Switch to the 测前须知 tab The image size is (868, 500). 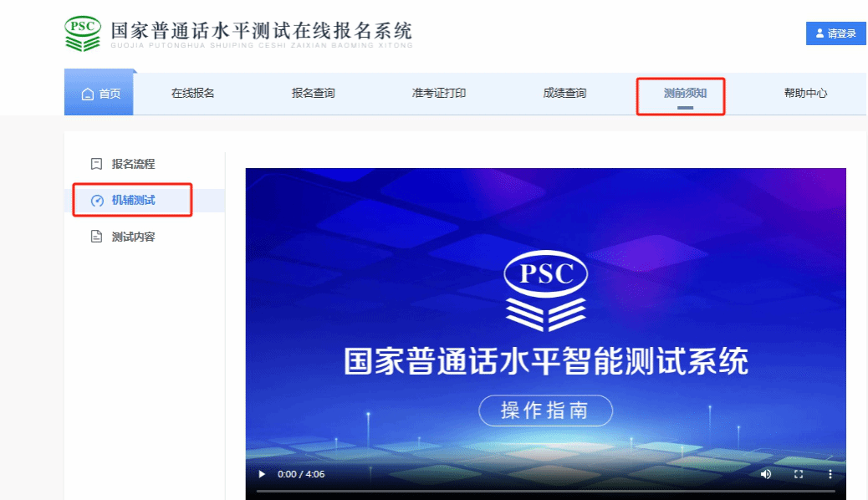pos(685,94)
